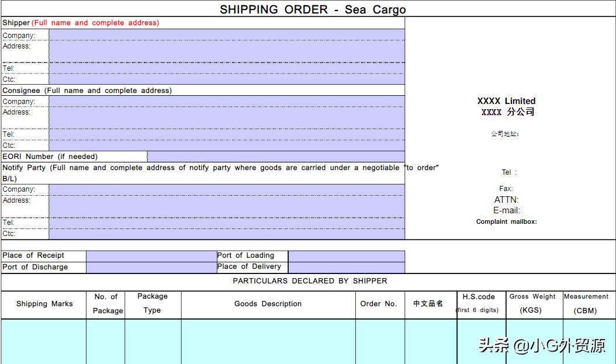The height and width of the screenshot is (364, 616).
Task: Click the Notify Party Company field
Action: (x=227, y=190)
